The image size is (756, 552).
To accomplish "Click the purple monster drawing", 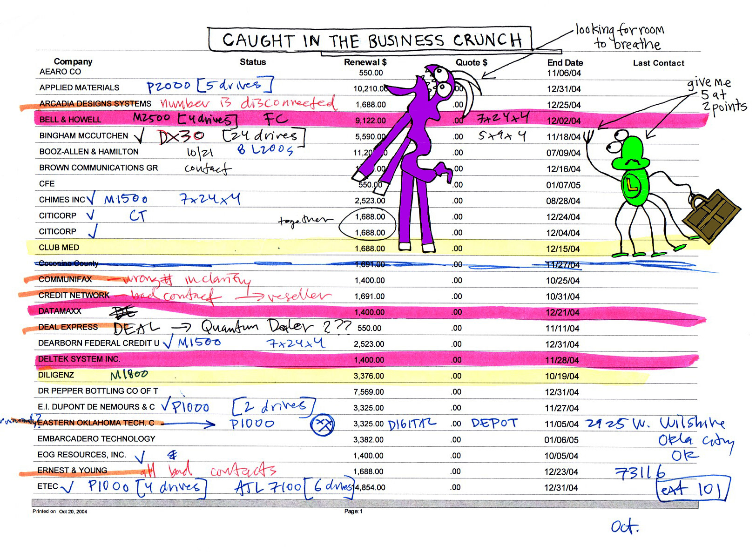I will (417, 158).
